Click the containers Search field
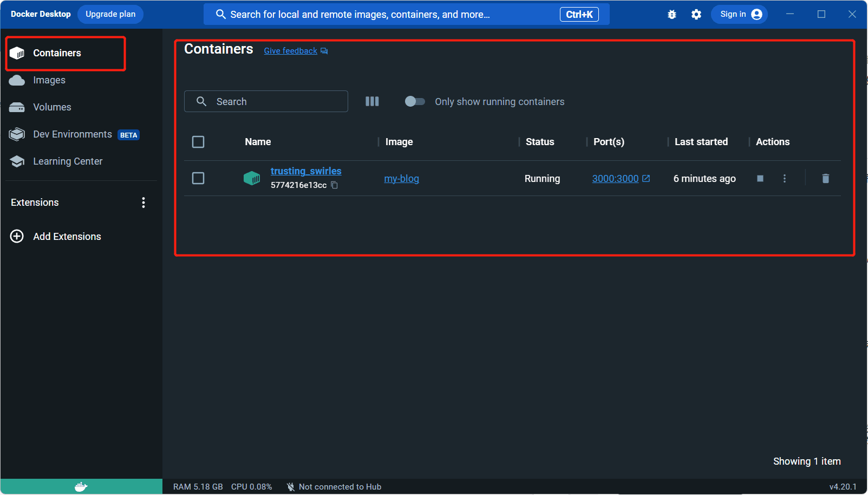868x495 pixels. coord(266,101)
